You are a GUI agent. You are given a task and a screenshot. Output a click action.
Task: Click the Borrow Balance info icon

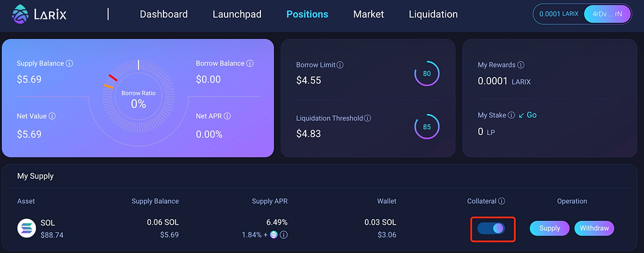[x=250, y=64]
